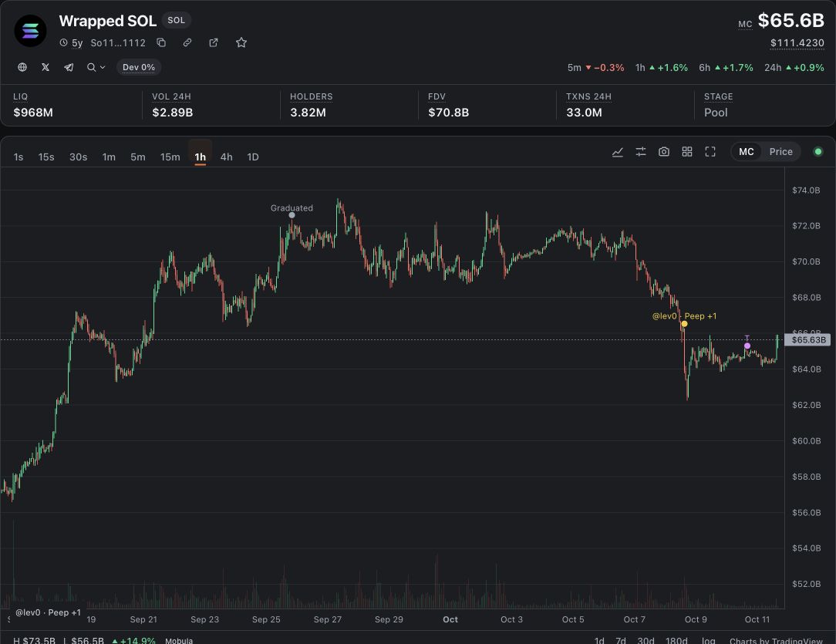Click the 5m -0.3% change stat
Image resolution: width=836 pixels, height=644 pixels.
pyautogui.click(x=595, y=68)
